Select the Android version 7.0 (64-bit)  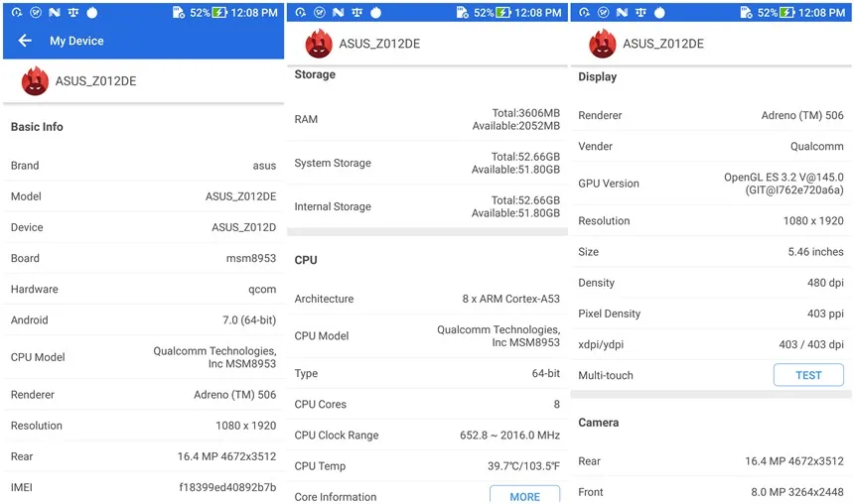(249, 320)
